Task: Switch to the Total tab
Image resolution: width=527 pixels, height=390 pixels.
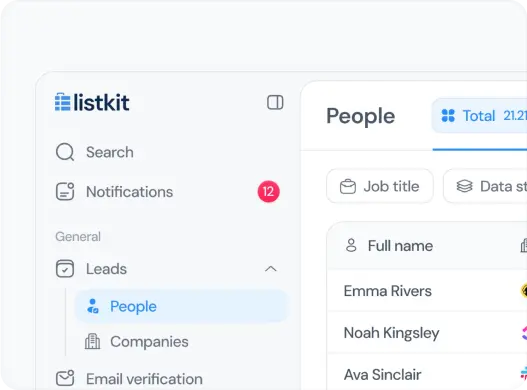Action: coord(479,116)
